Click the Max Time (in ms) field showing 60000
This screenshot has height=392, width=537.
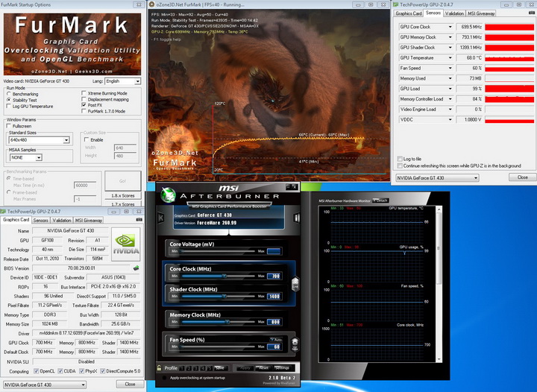(85, 186)
